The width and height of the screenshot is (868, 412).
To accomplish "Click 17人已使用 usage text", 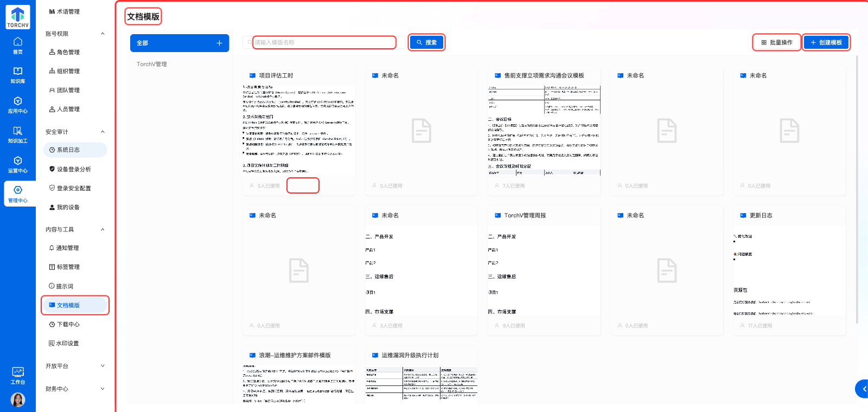I will coord(759,326).
